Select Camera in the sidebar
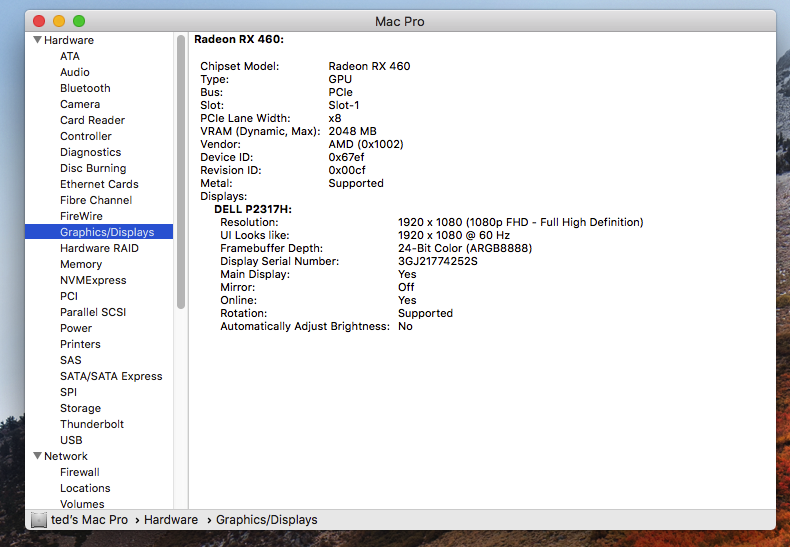The image size is (790, 547). coord(80,104)
